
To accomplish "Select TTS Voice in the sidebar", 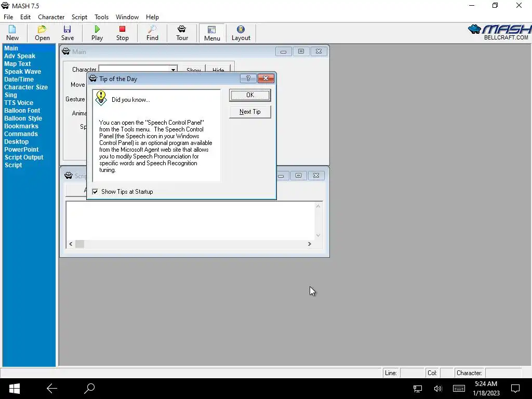I will coord(19,103).
